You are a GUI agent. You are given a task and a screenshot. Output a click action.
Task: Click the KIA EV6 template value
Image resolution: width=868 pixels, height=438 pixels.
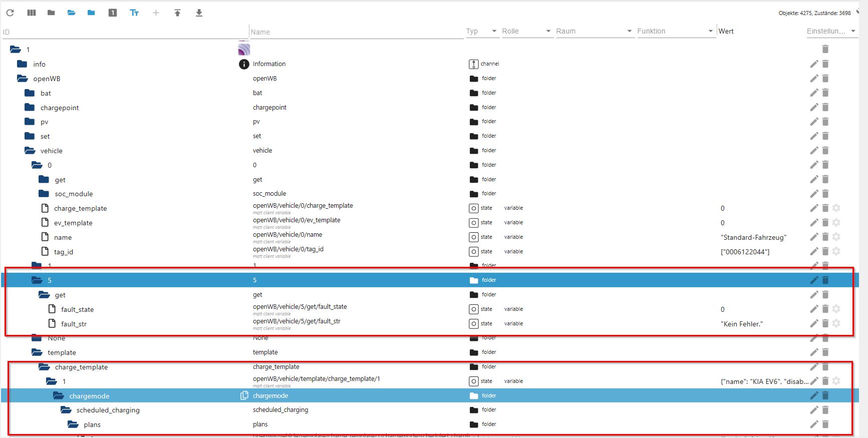coord(764,381)
